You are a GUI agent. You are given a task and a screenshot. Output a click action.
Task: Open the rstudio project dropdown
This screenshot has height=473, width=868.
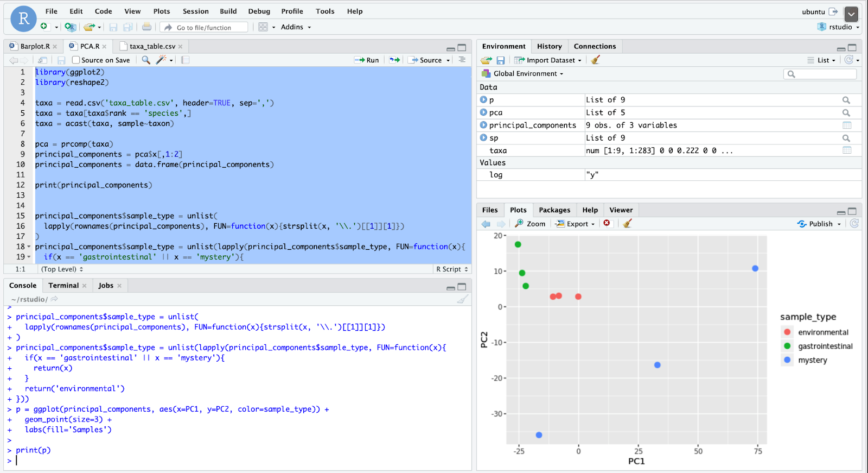[x=839, y=27]
